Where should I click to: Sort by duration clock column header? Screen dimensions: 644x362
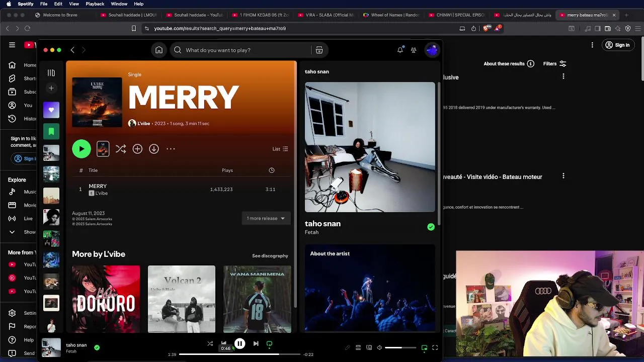[272, 170]
